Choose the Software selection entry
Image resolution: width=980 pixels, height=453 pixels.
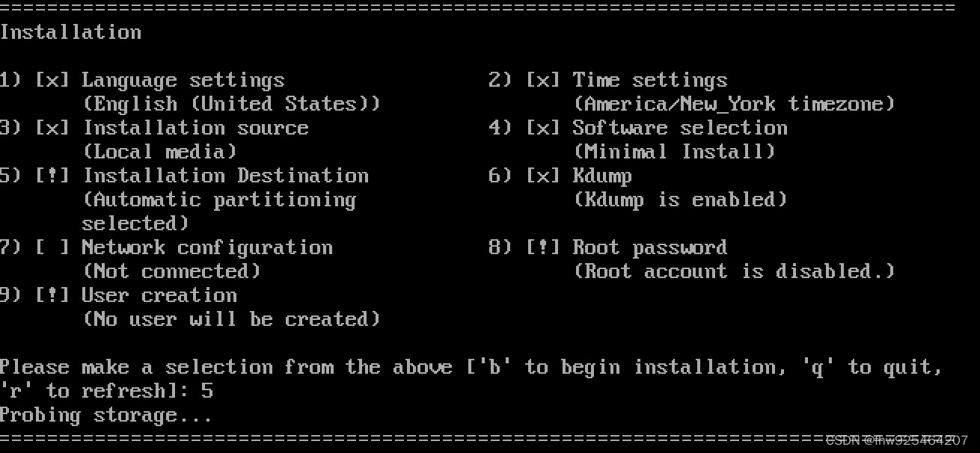680,128
